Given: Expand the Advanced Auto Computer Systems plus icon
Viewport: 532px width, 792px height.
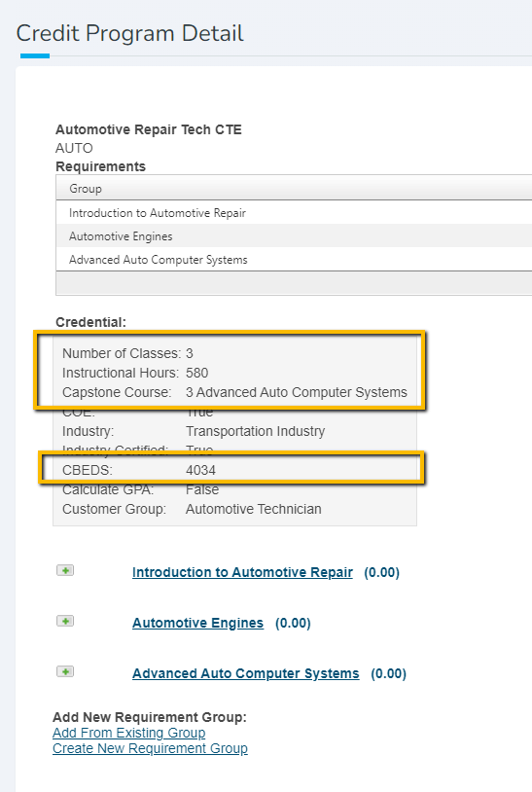Looking at the screenshot, I should [x=65, y=671].
